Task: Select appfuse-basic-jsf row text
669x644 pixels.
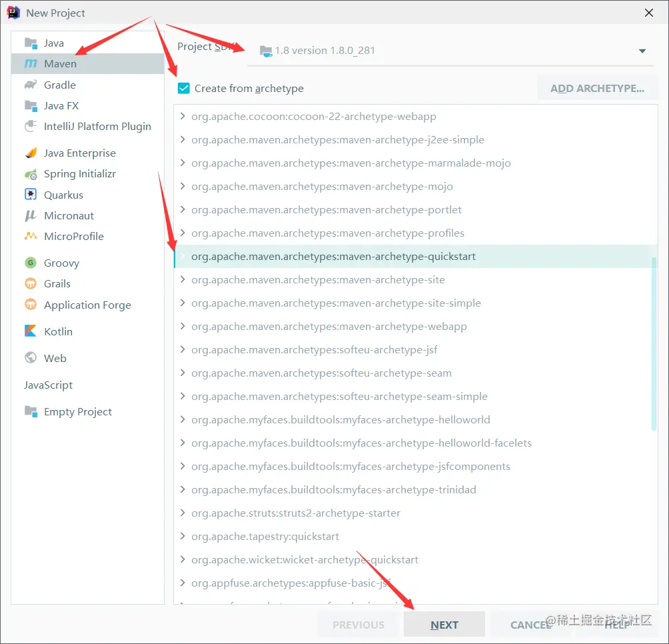Action: [291, 583]
